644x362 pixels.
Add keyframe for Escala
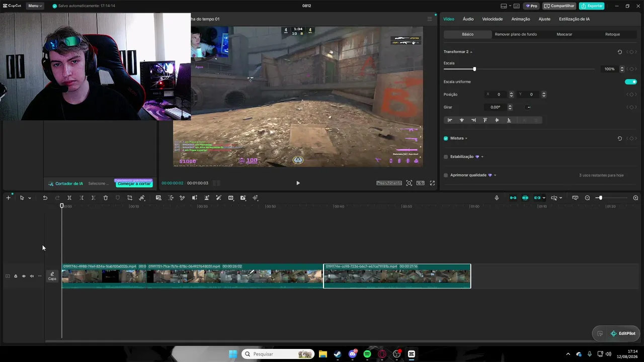631,69
